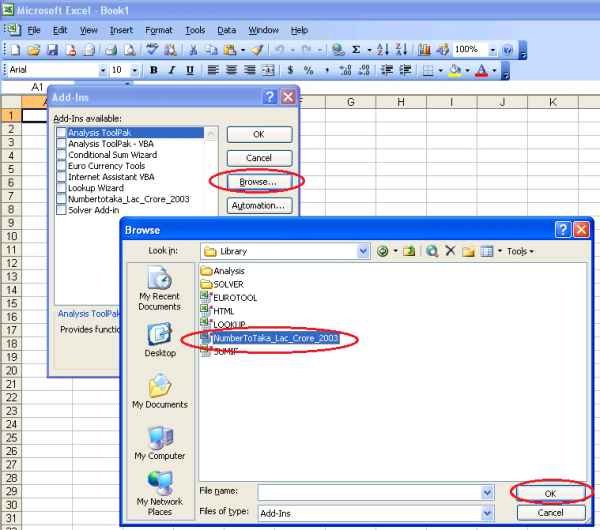The height and width of the screenshot is (530, 600).
Task: Run Spelling check icon
Action: (x=152, y=49)
